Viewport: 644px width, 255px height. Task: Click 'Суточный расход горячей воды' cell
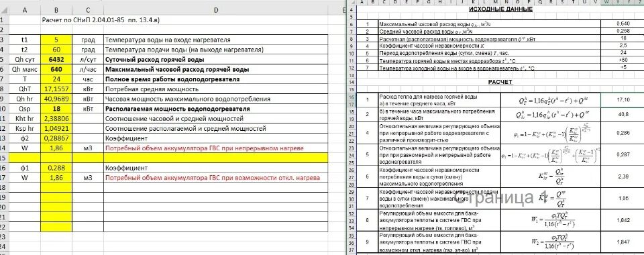pos(215,60)
